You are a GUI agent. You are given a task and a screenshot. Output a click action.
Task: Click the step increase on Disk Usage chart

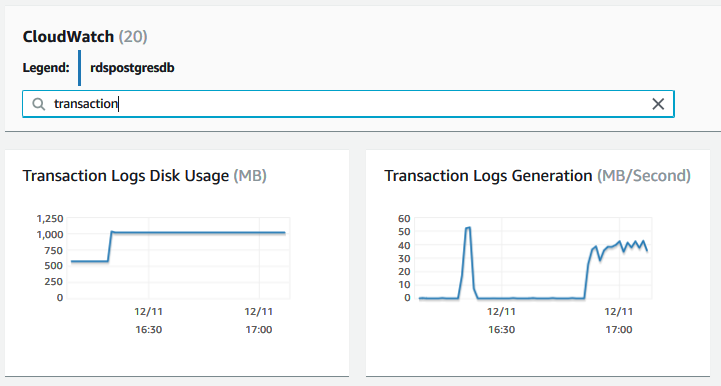110,247
